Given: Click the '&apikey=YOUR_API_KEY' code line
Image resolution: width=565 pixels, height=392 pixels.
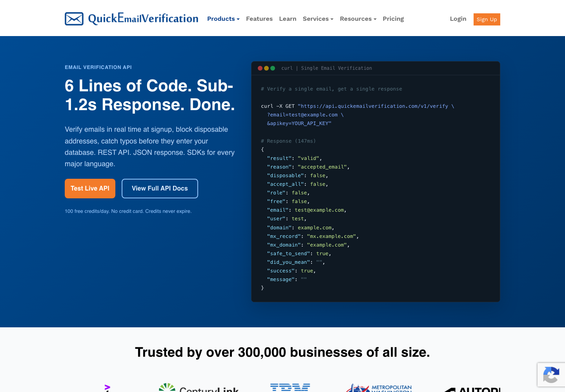Looking at the screenshot, I should 299,123.
